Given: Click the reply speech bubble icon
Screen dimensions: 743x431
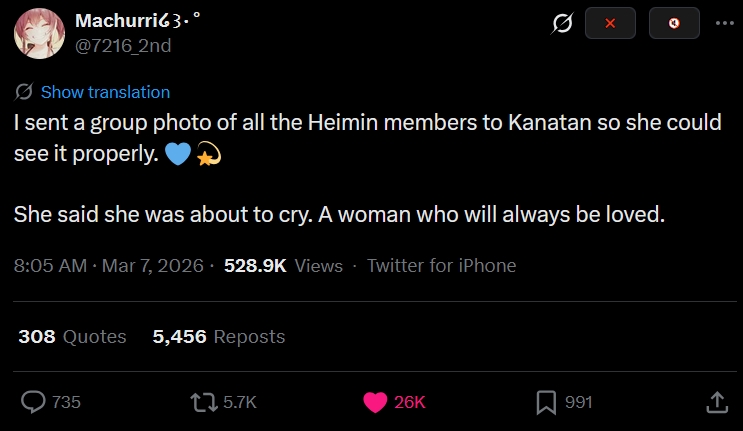Looking at the screenshot, I should 33,402.
